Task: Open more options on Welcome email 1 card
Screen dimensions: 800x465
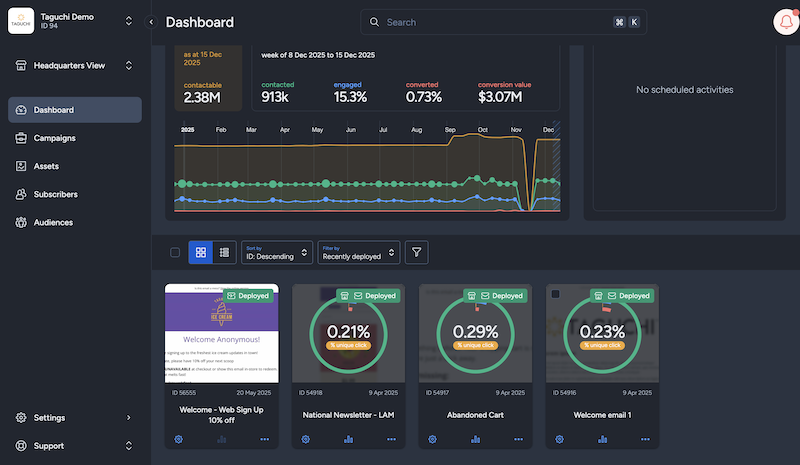Action: [x=646, y=439]
